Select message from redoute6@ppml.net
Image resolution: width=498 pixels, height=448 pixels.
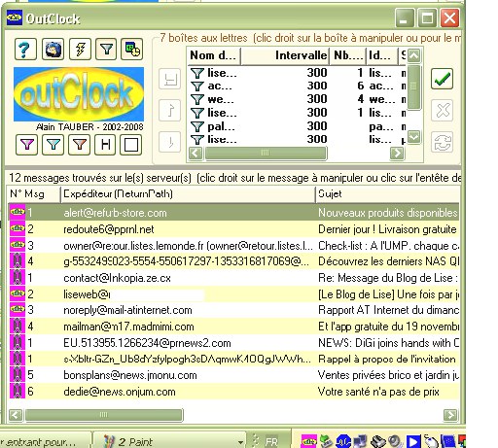tap(233, 229)
